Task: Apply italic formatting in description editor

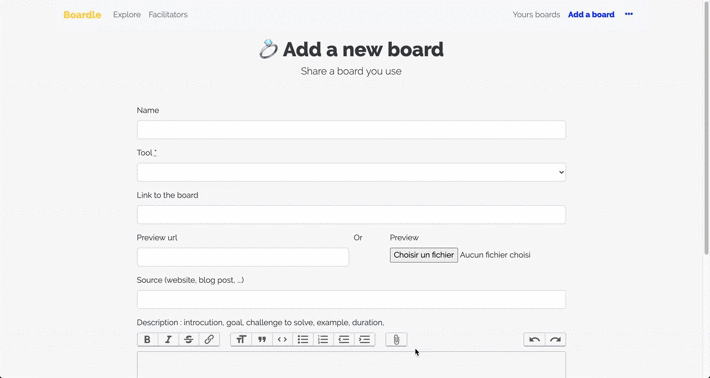Action: click(x=168, y=340)
